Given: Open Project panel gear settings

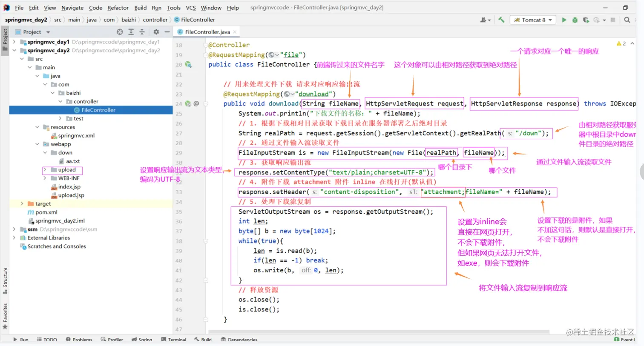Looking at the screenshot, I should [x=156, y=32].
